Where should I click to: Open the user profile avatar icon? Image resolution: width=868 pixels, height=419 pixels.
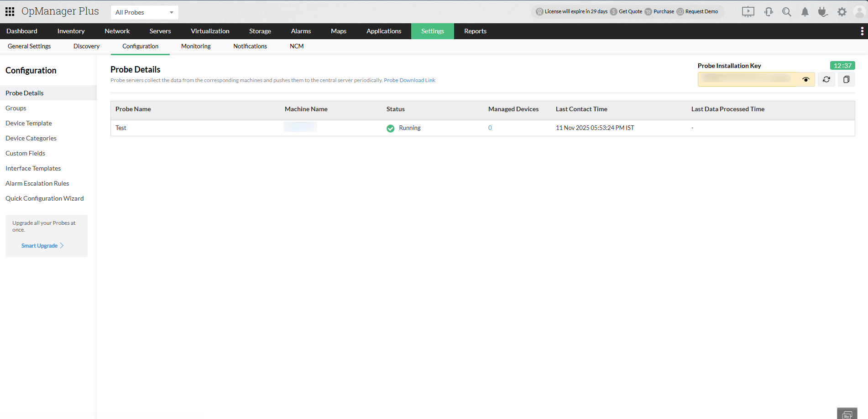[860, 11]
